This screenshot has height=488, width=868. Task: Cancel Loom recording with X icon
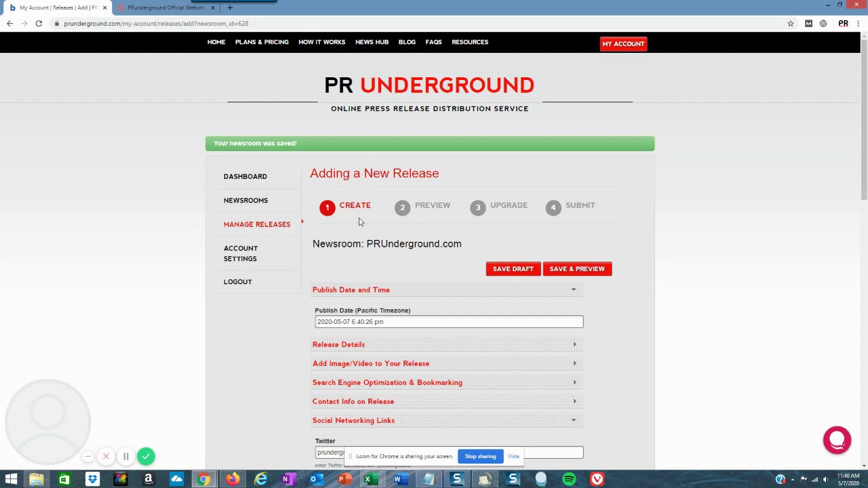click(x=106, y=456)
